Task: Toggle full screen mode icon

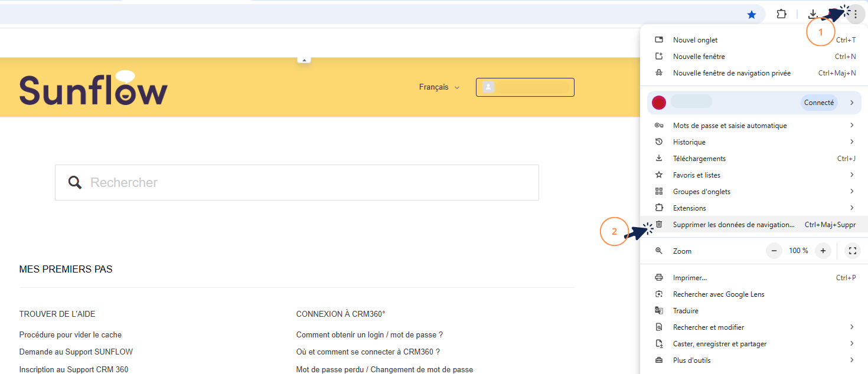Action: click(852, 251)
